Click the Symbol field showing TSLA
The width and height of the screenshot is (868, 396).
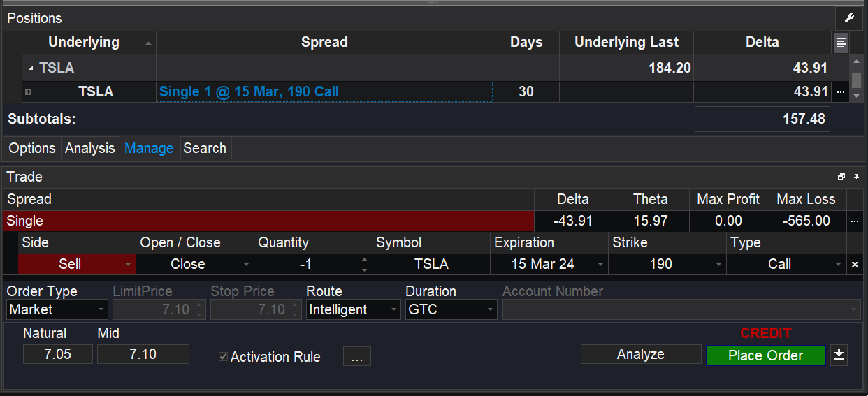click(431, 265)
